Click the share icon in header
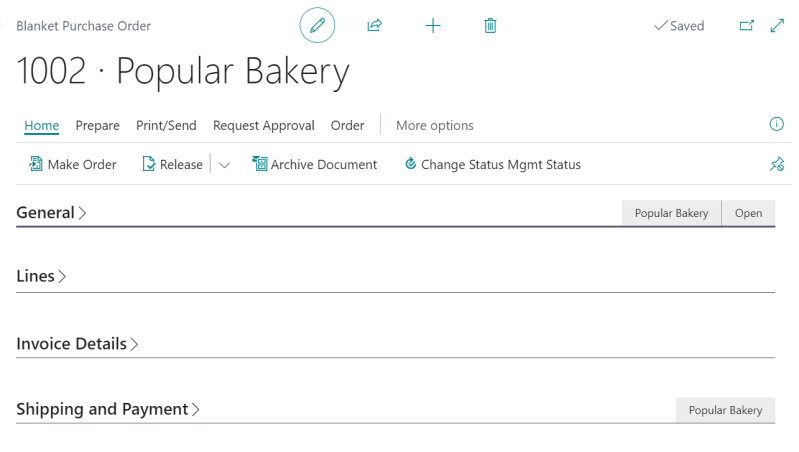 pos(375,26)
